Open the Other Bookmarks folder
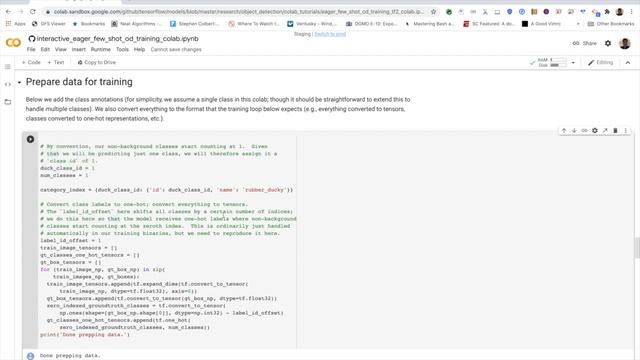The image size is (640, 360). [x=611, y=24]
